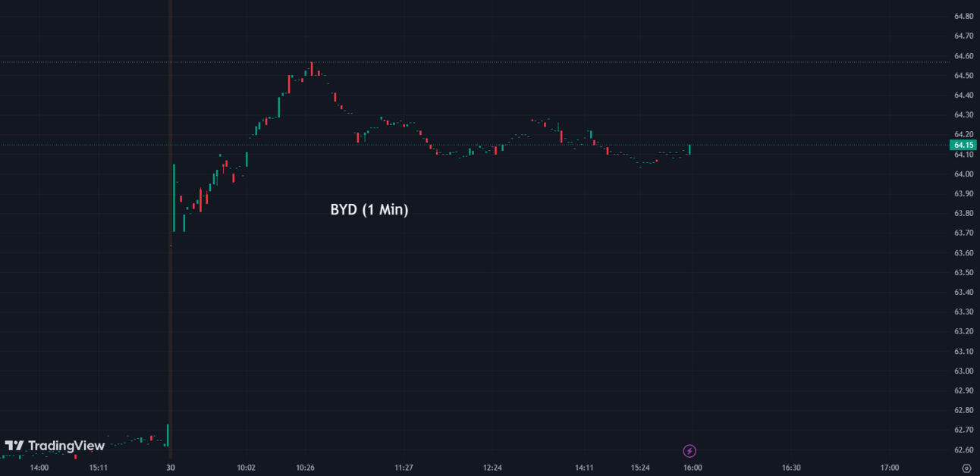
Task: Click the 62.80 price axis label
Action: 963,411
